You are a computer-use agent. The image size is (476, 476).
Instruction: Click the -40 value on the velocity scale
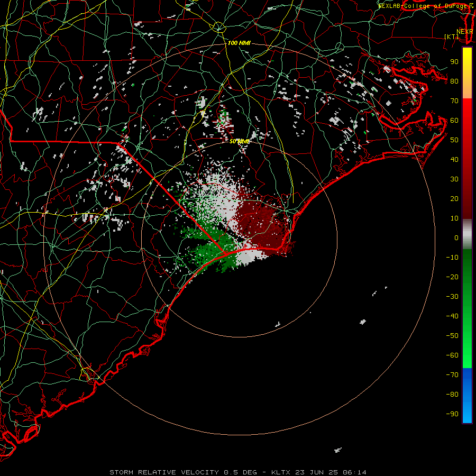452,316
